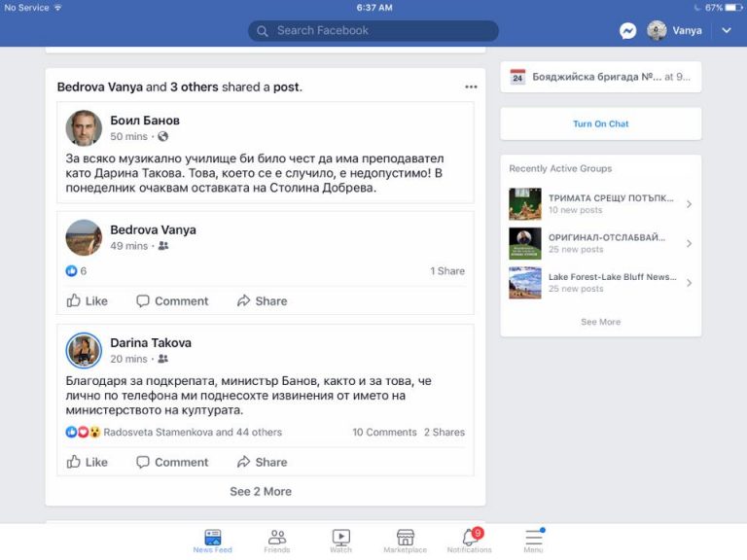The image size is (747, 560).
Task: Click the Search Facebook field
Action: pos(373,31)
